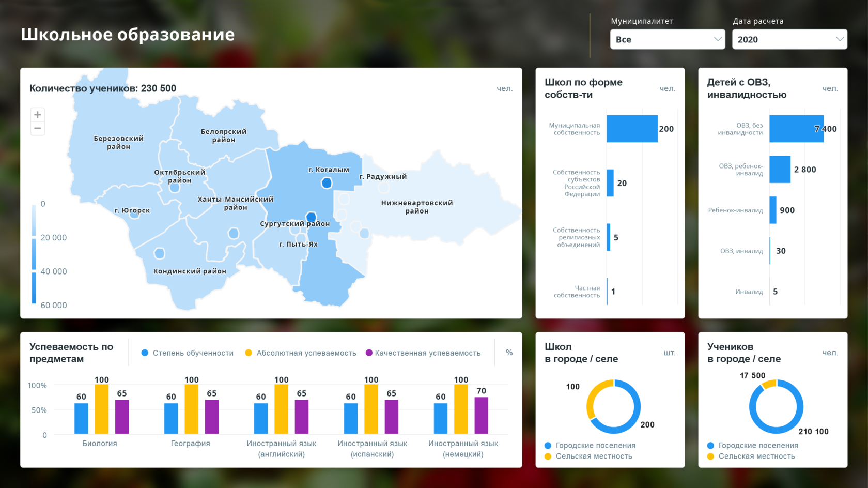Select the г. Когалым city marker
868x488 pixels.
[x=327, y=183]
